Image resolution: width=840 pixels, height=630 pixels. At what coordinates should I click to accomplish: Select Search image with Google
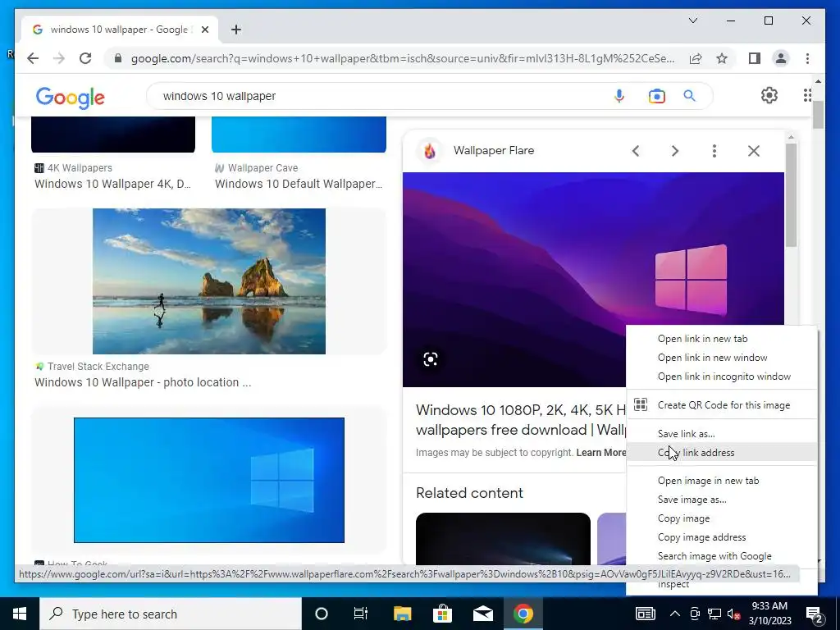tap(722, 556)
